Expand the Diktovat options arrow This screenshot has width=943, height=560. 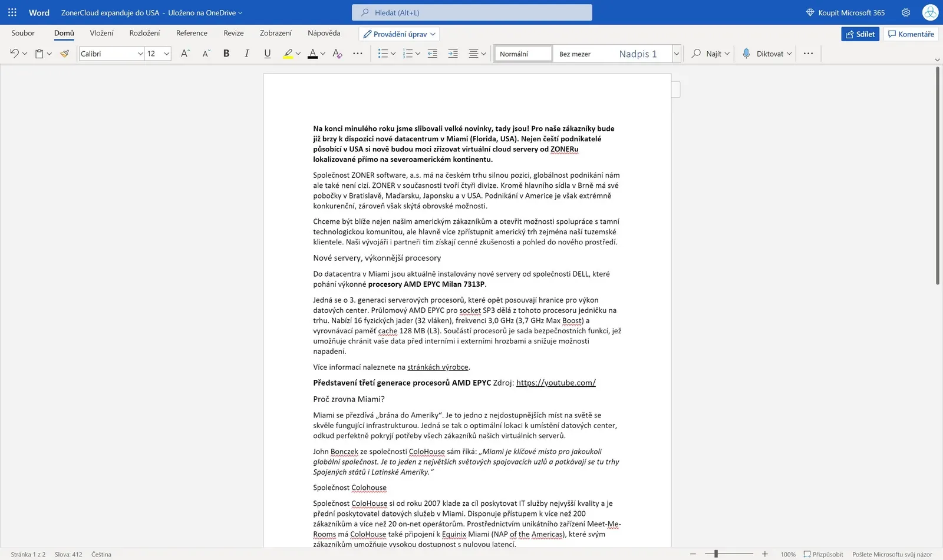(789, 54)
